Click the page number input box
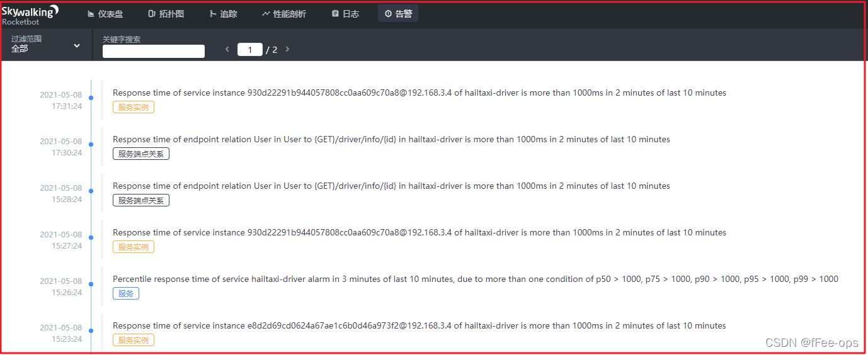Screen dimensions: 868x355 click(250, 49)
